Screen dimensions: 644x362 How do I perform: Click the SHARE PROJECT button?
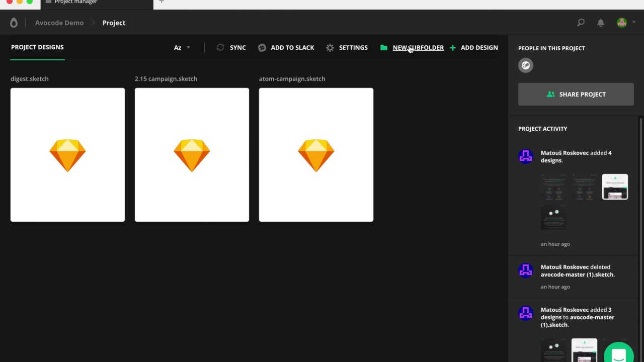(x=576, y=95)
